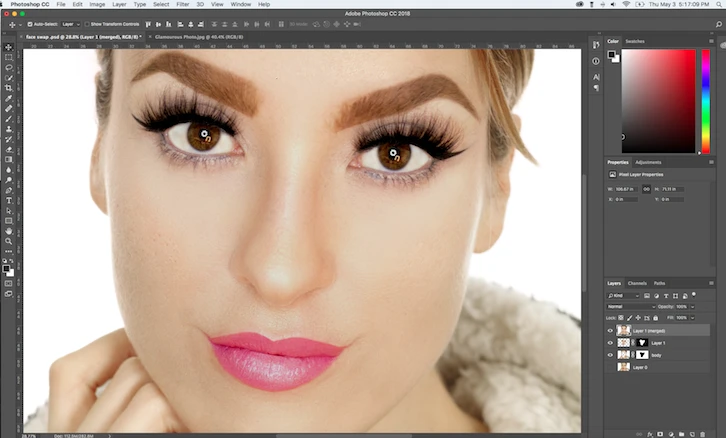726x438 pixels.
Task: Delete layer with the trash icon
Action: click(702, 434)
